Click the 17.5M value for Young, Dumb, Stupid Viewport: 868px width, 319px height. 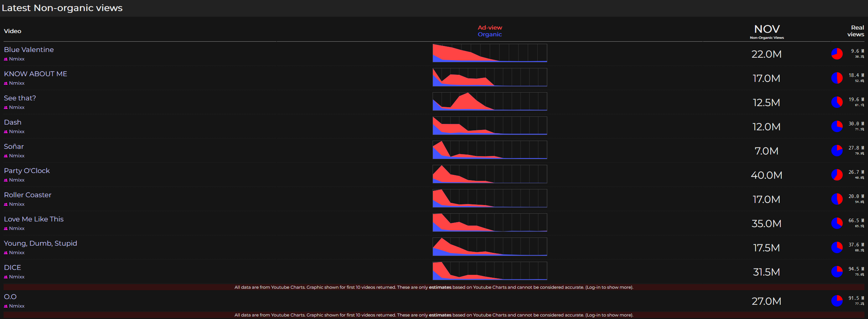[x=766, y=248]
